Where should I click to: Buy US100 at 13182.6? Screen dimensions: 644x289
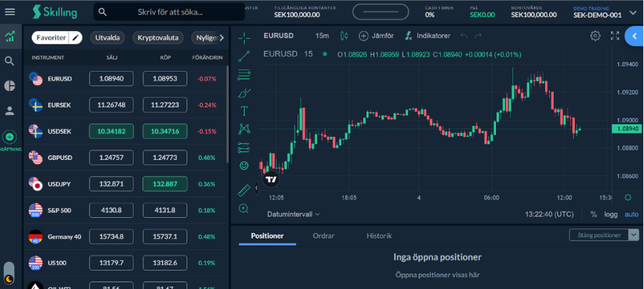coord(165,262)
